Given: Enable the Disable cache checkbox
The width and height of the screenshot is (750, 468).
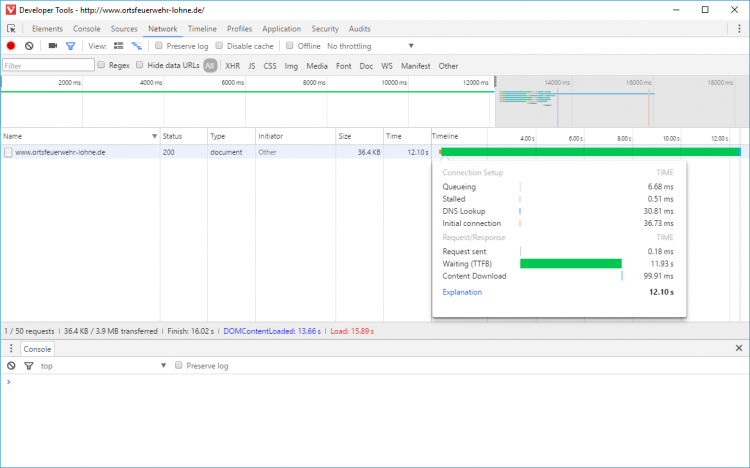Looking at the screenshot, I should coord(219,45).
